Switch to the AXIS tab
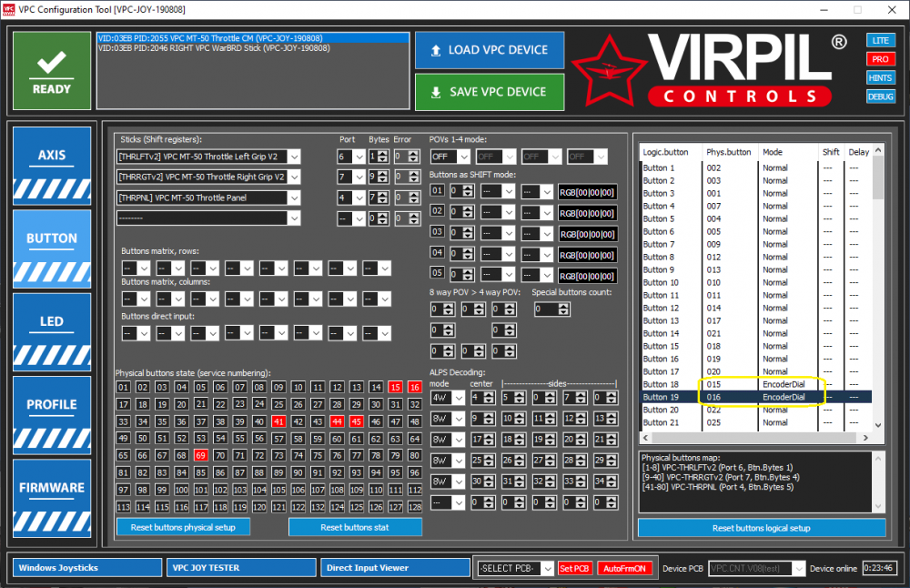Image resolution: width=910 pixels, height=588 pixels. pyautogui.click(x=52, y=156)
